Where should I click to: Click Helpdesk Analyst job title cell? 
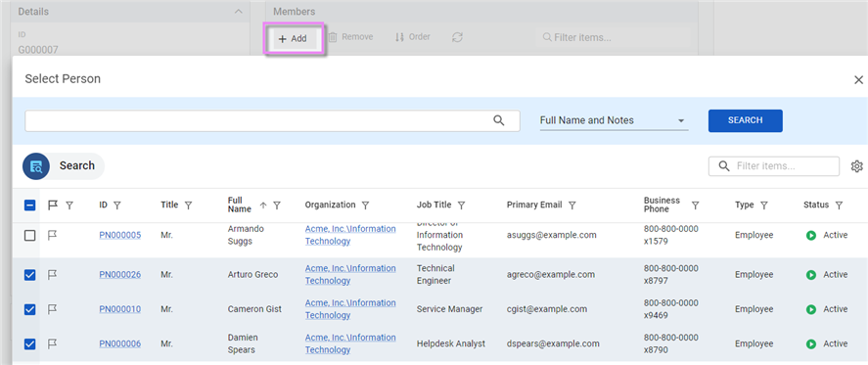point(451,343)
